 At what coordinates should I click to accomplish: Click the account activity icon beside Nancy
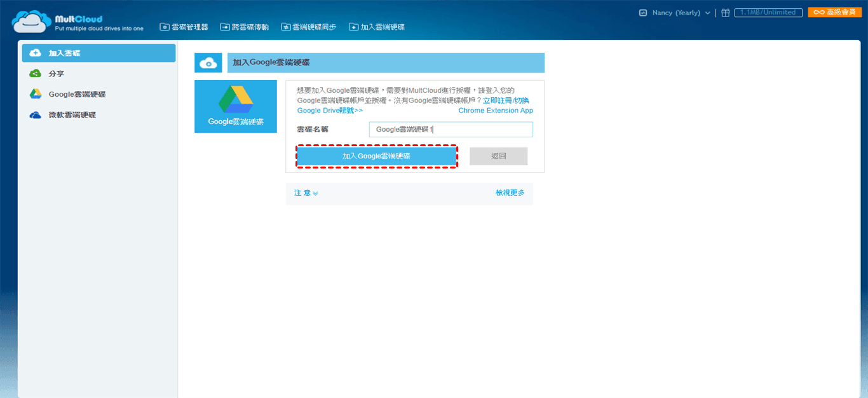coord(643,13)
